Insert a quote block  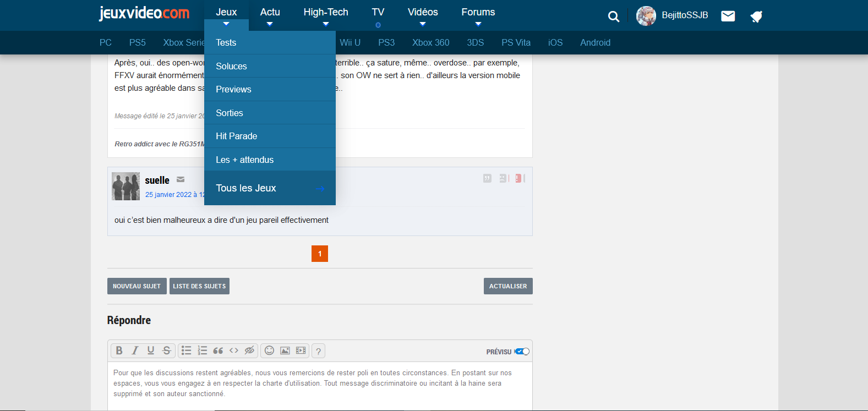(x=218, y=350)
